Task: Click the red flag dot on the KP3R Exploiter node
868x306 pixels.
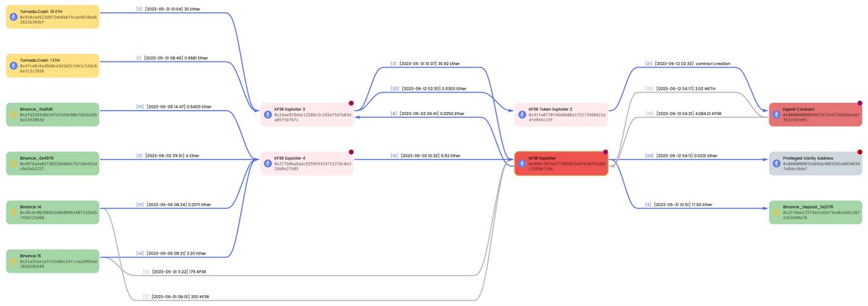Action: tap(605, 152)
